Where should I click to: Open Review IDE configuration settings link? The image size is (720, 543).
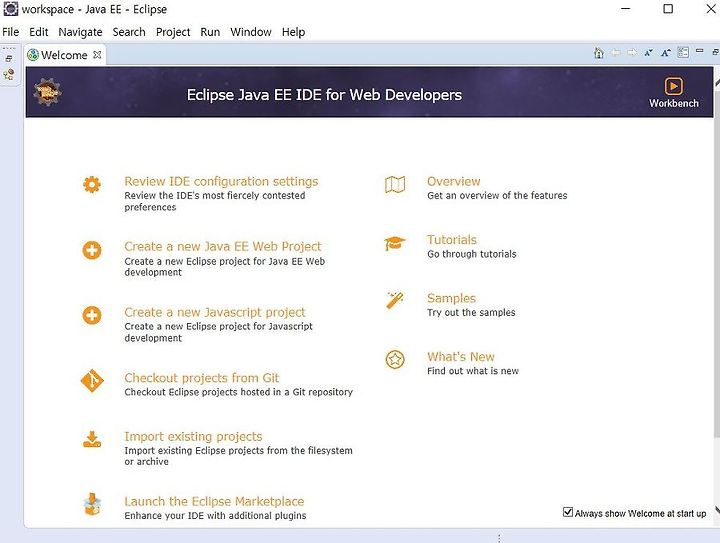221,181
